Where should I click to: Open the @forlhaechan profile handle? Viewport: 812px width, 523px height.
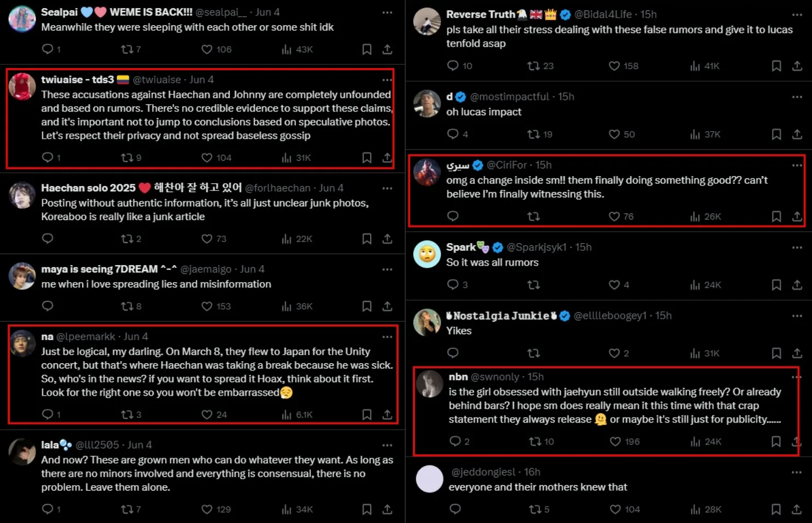point(277,188)
